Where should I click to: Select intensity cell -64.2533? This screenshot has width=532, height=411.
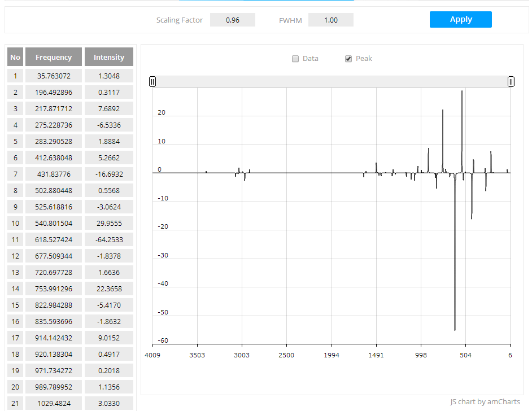click(109, 239)
